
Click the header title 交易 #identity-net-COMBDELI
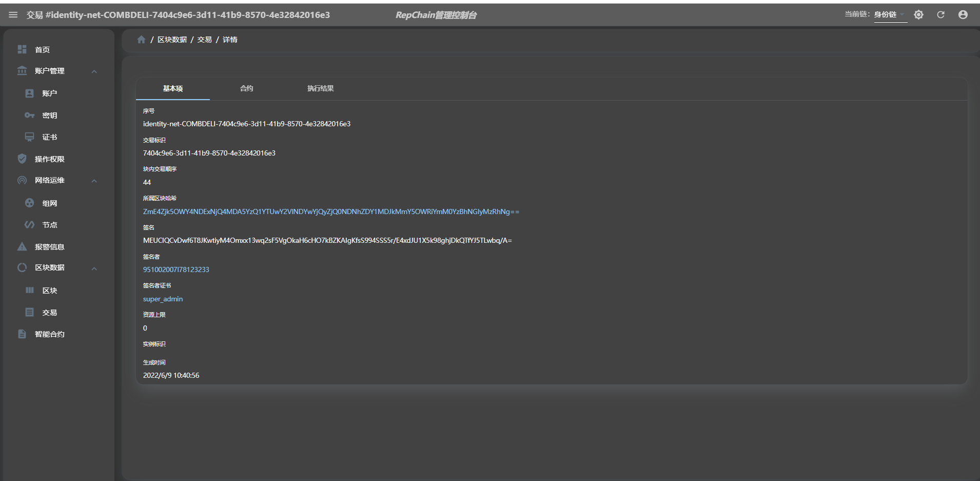(x=178, y=15)
